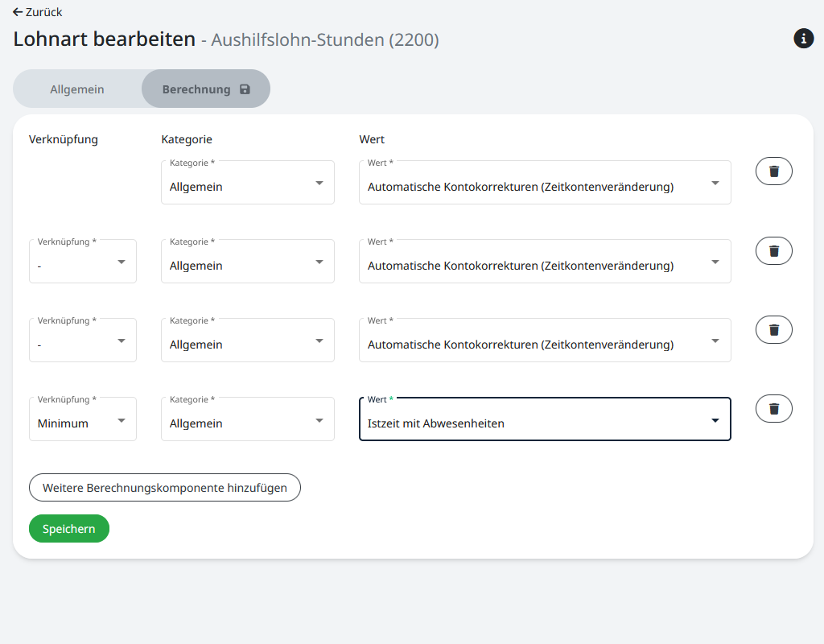
Task: Go back via the Zurück link
Action: [43, 12]
